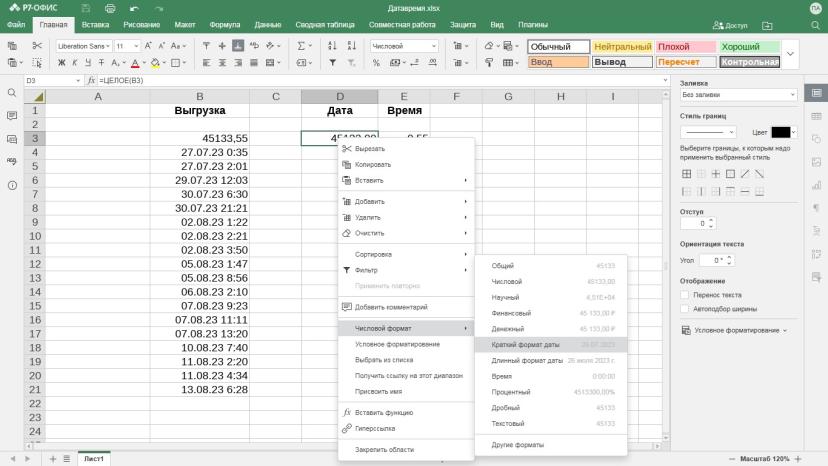Align text to middle vertically

coord(222,46)
